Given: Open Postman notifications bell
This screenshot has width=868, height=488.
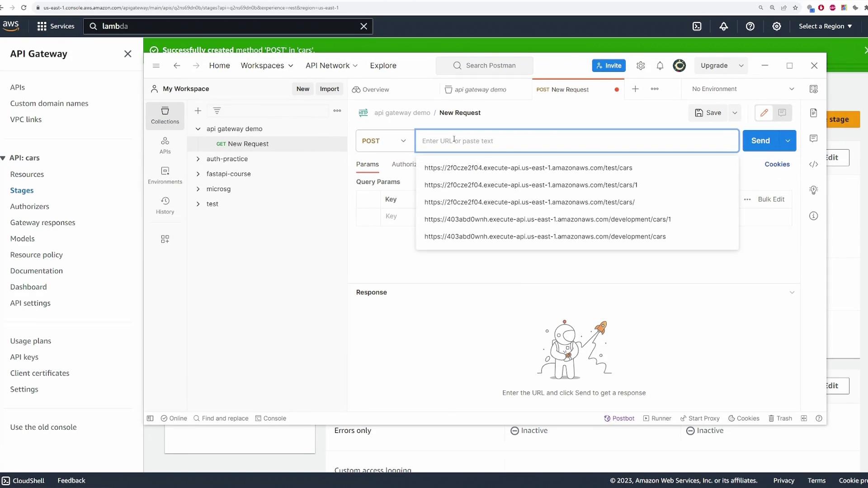Looking at the screenshot, I should coord(660,66).
